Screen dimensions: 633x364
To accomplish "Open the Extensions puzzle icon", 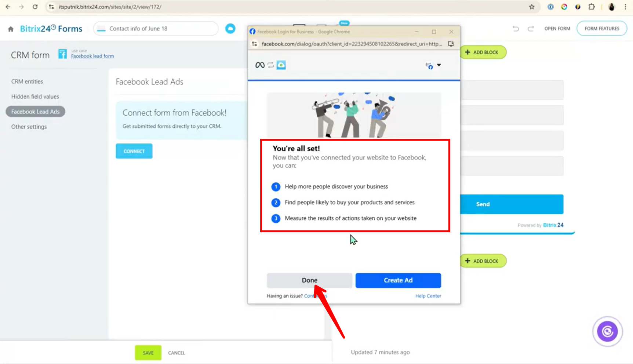I will pyautogui.click(x=592, y=7).
